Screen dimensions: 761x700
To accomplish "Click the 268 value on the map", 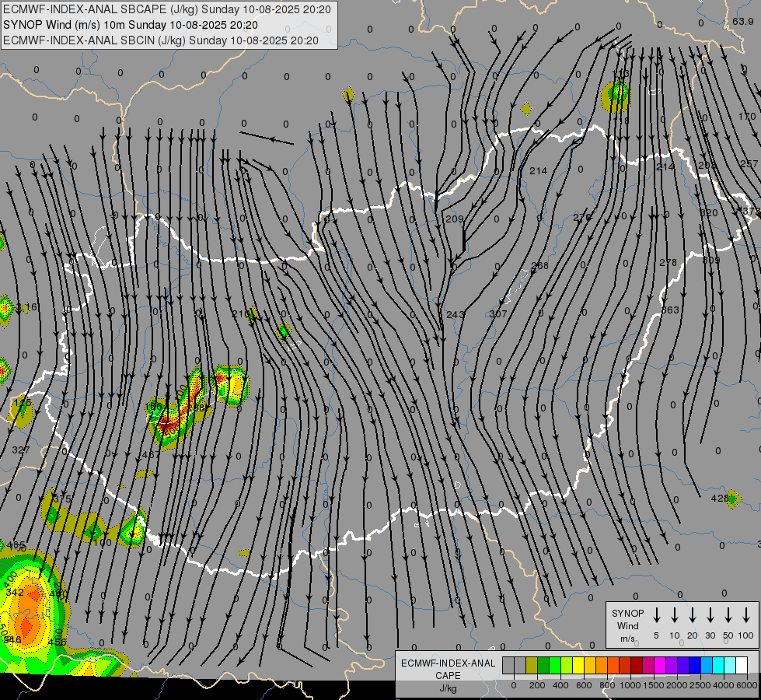I will [539, 266].
